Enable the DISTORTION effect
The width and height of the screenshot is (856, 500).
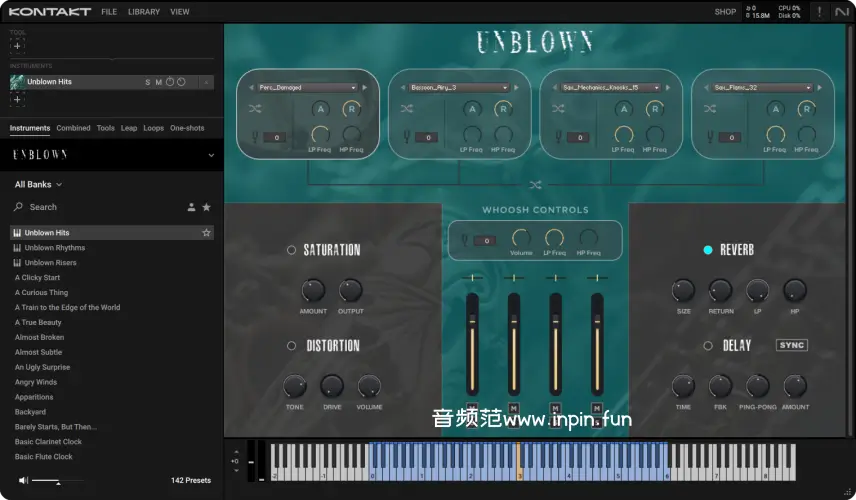292,346
